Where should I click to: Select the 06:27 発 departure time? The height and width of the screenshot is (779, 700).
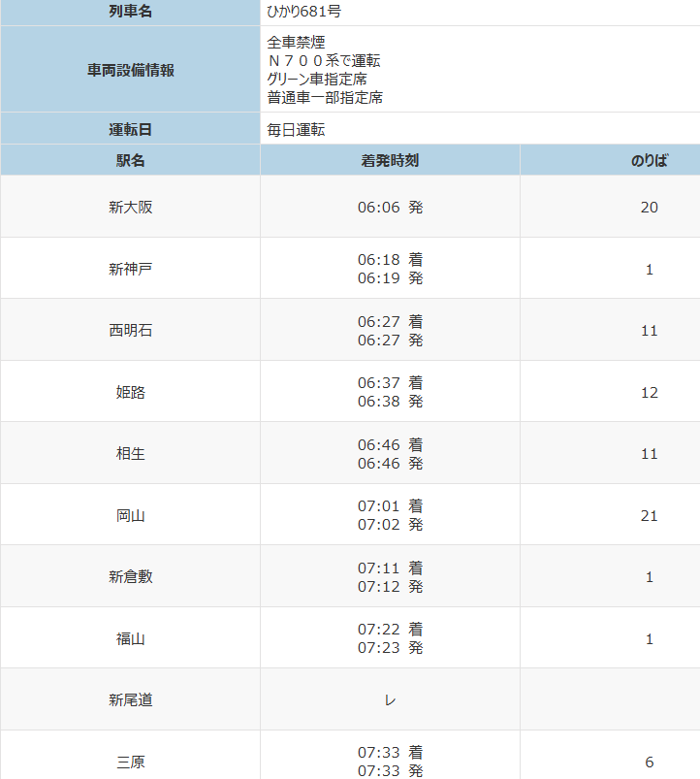tap(390, 341)
